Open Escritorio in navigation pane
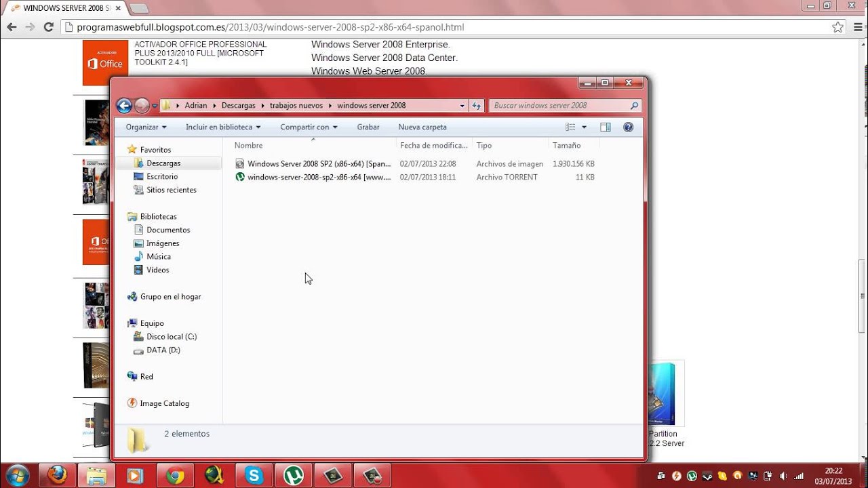 [x=162, y=176]
